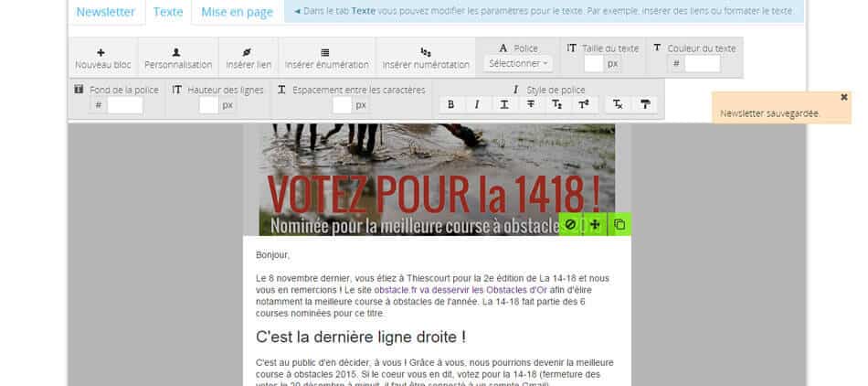
Task: Open the Police Sélectionner dropdown
Action: (518, 64)
